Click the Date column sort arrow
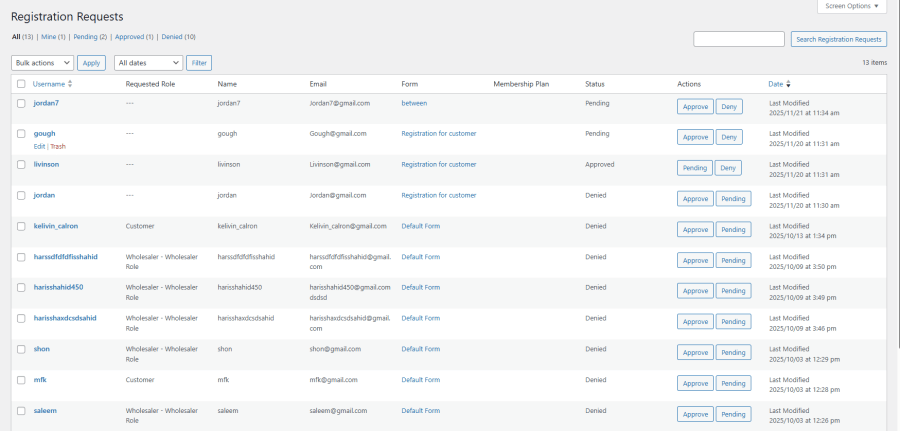This screenshot has height=431, width=900. point(788,84)
